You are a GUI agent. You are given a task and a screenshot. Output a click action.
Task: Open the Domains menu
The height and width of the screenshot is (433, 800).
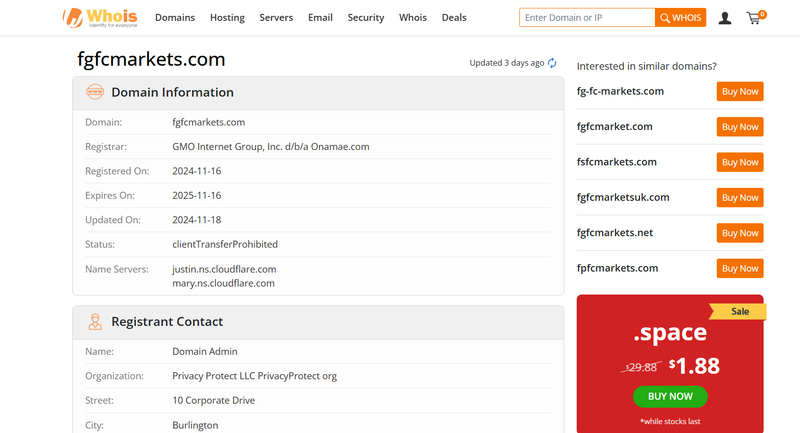tap(175, 17)
